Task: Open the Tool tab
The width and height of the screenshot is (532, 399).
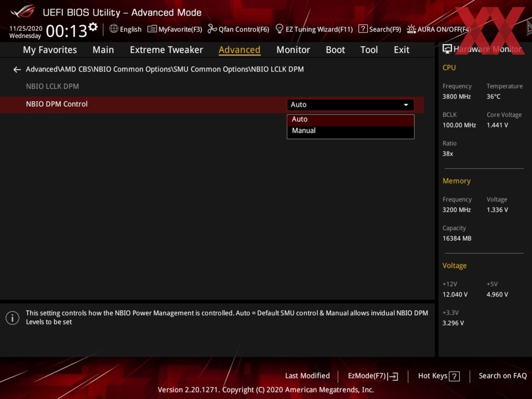Action: pyautogui.click(x=369, y=50)
